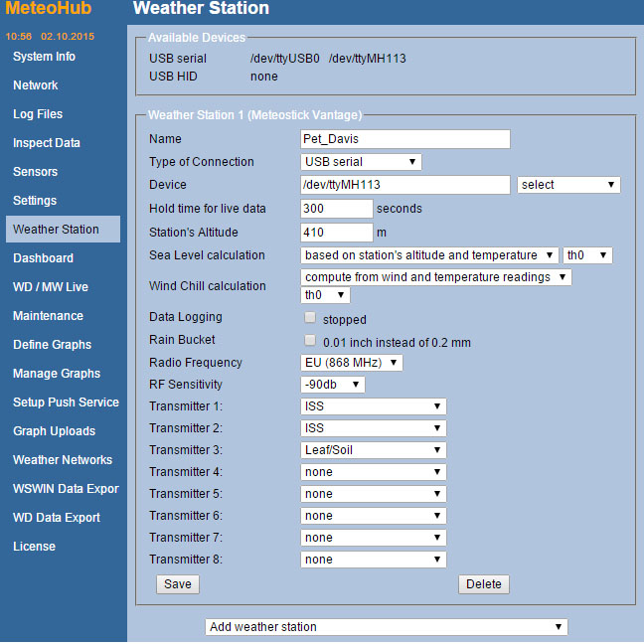Image resolution: width=644 pixels, height=644 pixels.
Task: Open the device select dropdown
Action: click(x=568, y=185)
